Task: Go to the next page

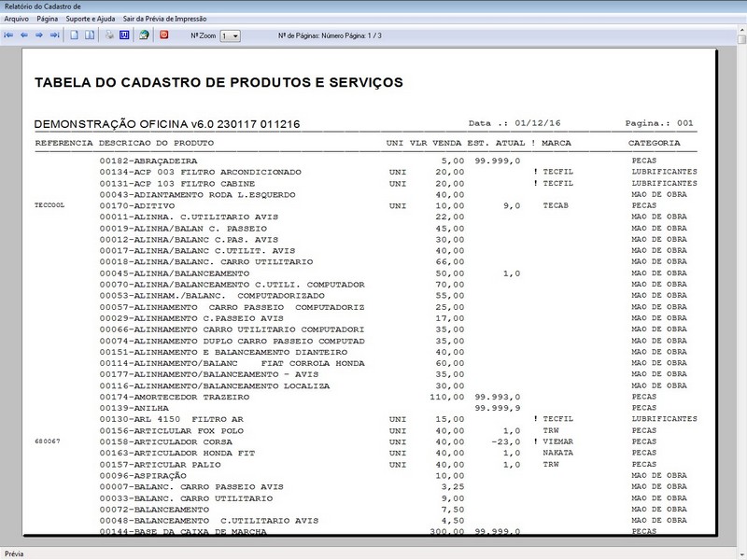Action: tap(39, 36)
